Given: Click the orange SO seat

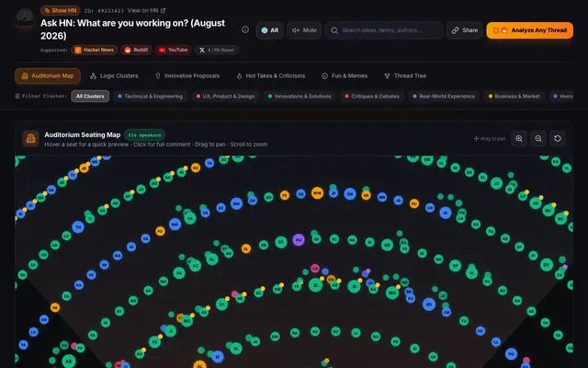Looking at the screenshot, I should 196,167.
